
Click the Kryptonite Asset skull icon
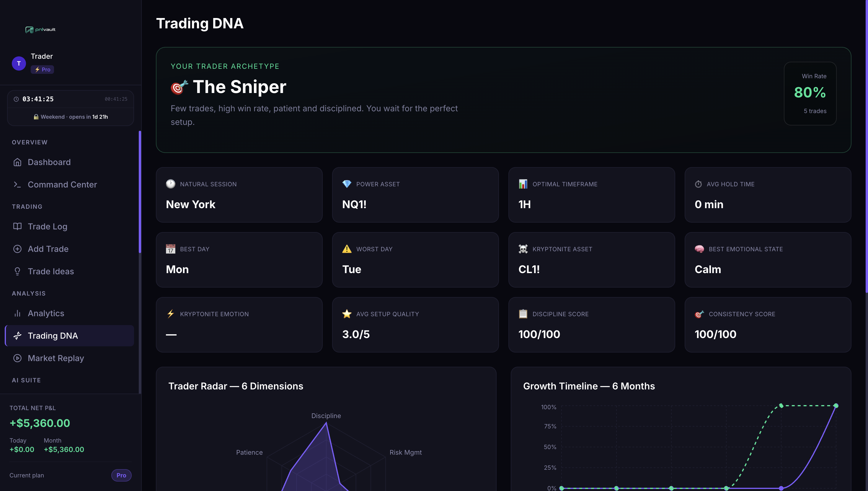[523, 249]
